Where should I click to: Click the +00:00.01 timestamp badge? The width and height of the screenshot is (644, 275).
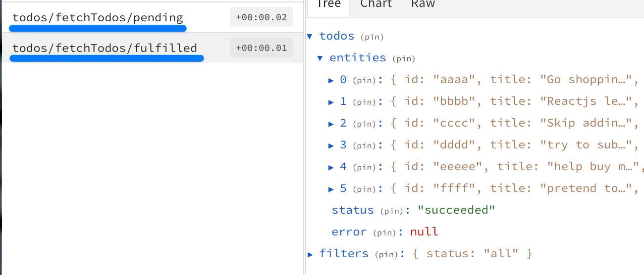(262, 48)
